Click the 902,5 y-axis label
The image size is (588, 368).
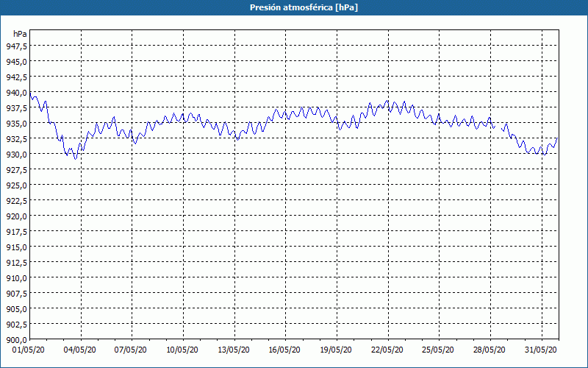pos(16,325)
